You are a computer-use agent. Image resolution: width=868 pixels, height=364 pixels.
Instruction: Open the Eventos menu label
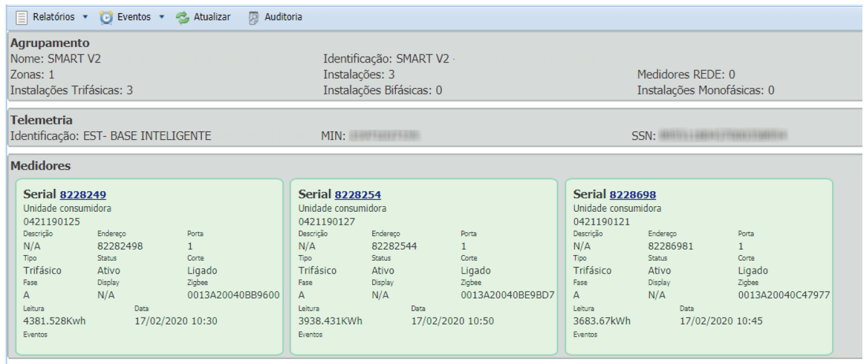[x=134, y=17]
